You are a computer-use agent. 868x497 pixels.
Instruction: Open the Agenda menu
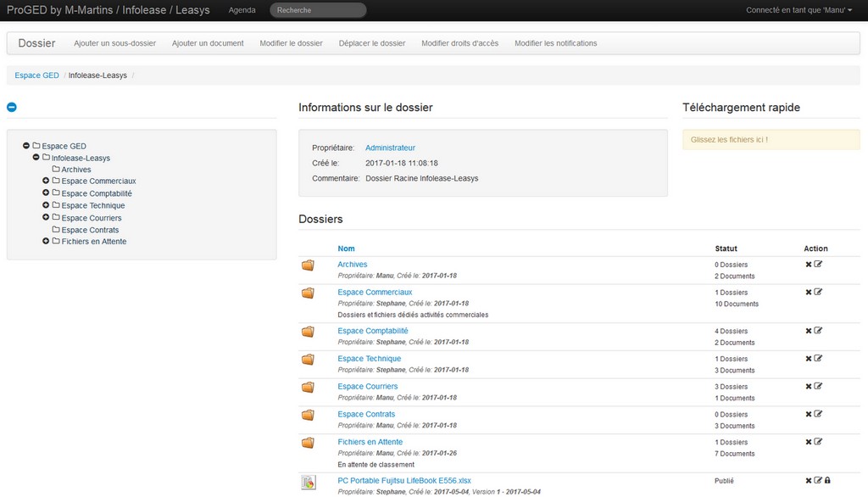(x=242, y=10)
